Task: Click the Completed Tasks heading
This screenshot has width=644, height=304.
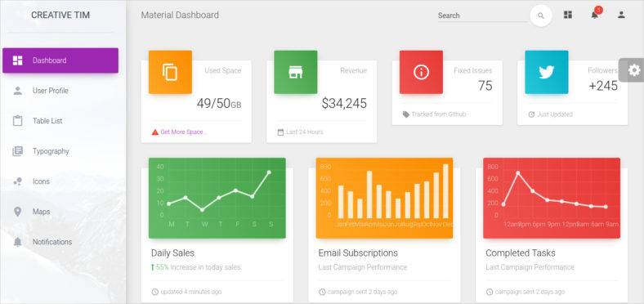Action: [x=521, y=253]
